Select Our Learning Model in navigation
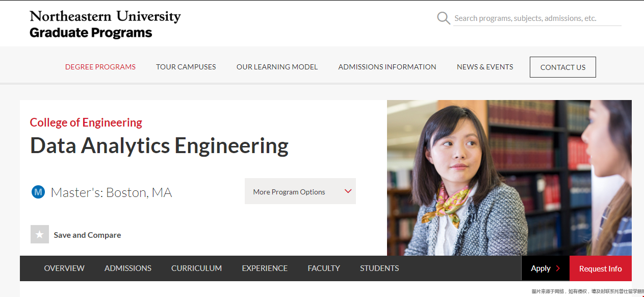This screenshot has height=297, width=644. point(277,67)
